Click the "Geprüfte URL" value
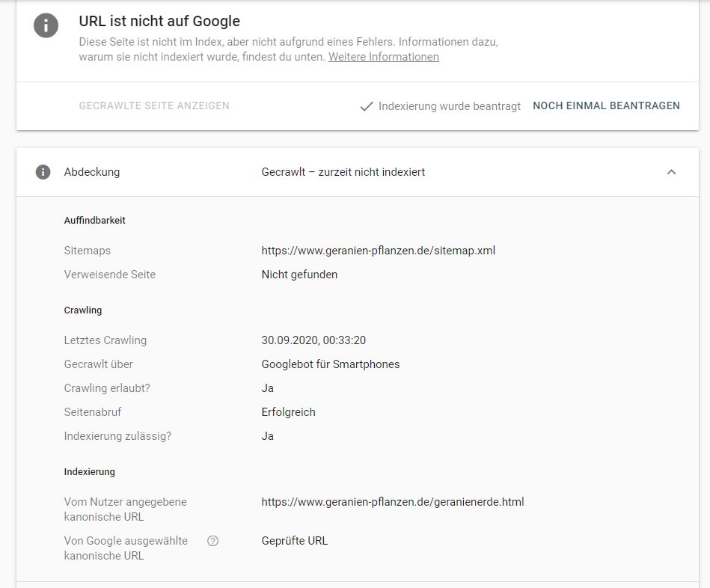This screenshot has width=710, height=588. tap(294, 541)
